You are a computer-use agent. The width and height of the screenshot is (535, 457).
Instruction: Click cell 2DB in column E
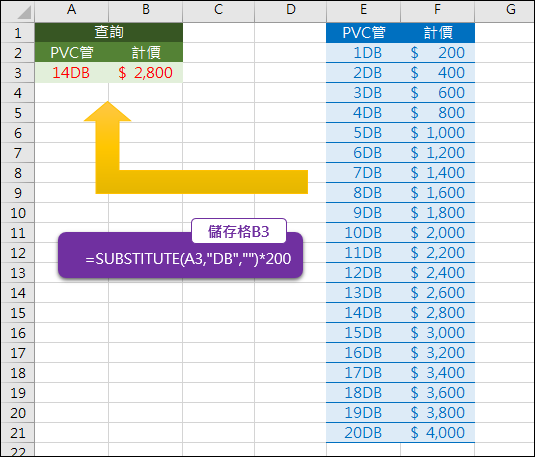tap(363, 73)
